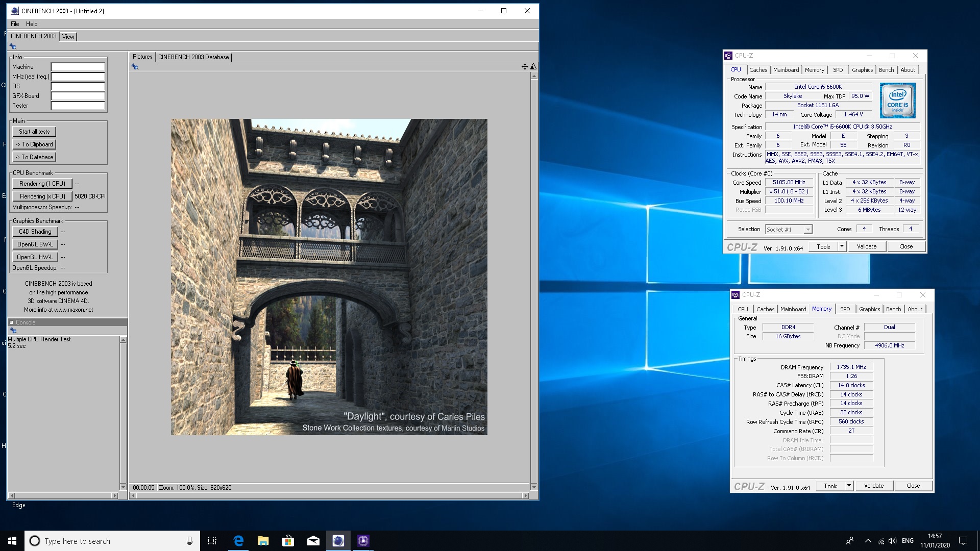
Task: Open Mainboard tab in upper CPU-Z
Action: point(786,70)
